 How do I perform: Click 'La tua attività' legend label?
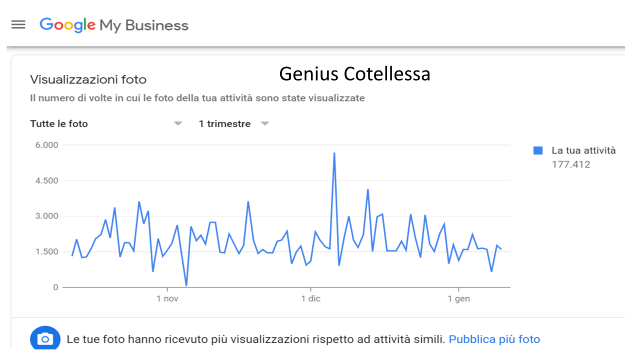point(583,151)
